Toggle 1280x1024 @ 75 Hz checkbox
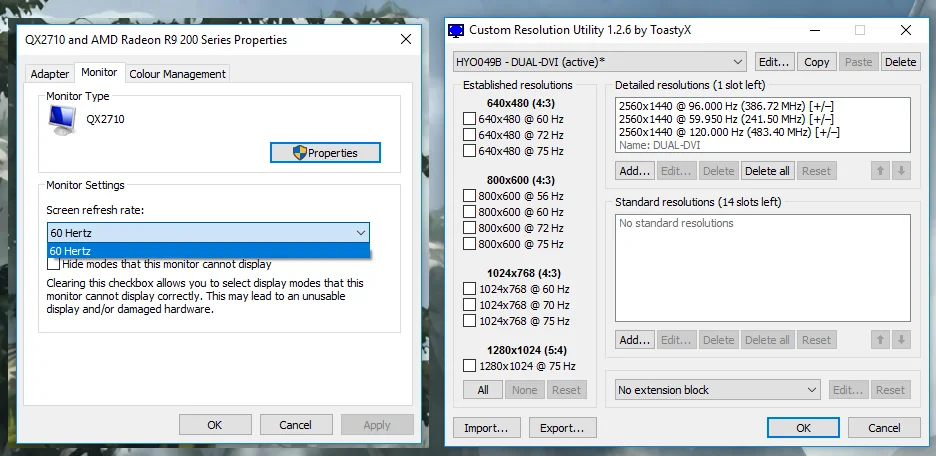The image size is (936, 456). 469,366
